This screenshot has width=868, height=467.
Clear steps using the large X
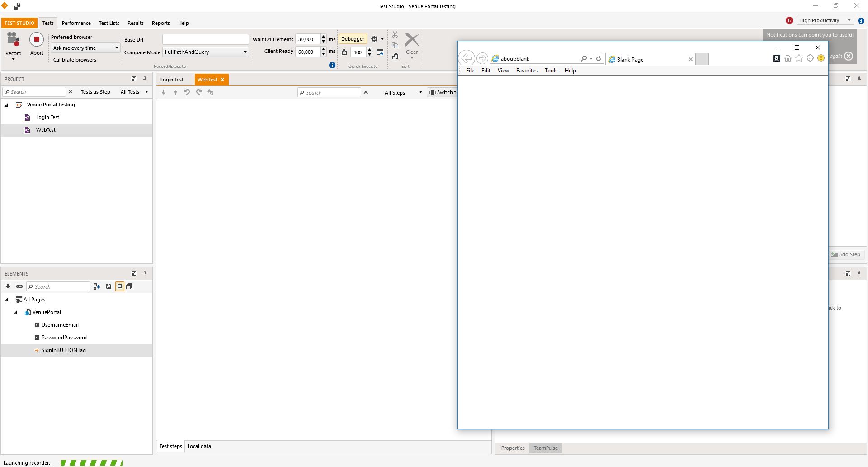411,40
